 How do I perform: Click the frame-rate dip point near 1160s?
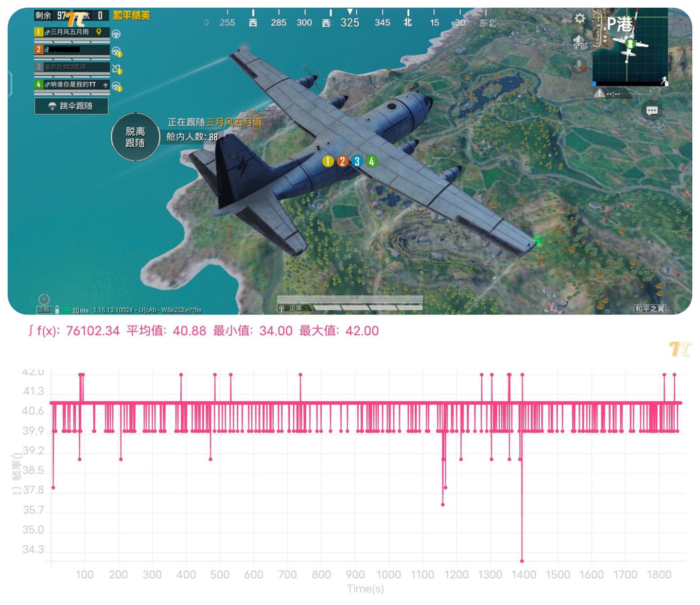(443, 504)
